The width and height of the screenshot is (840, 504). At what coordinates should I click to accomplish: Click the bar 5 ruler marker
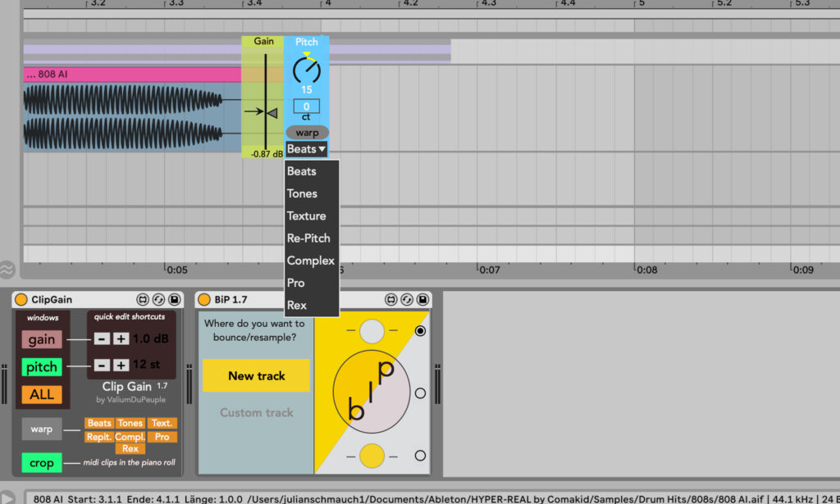(x=640, y=3)
